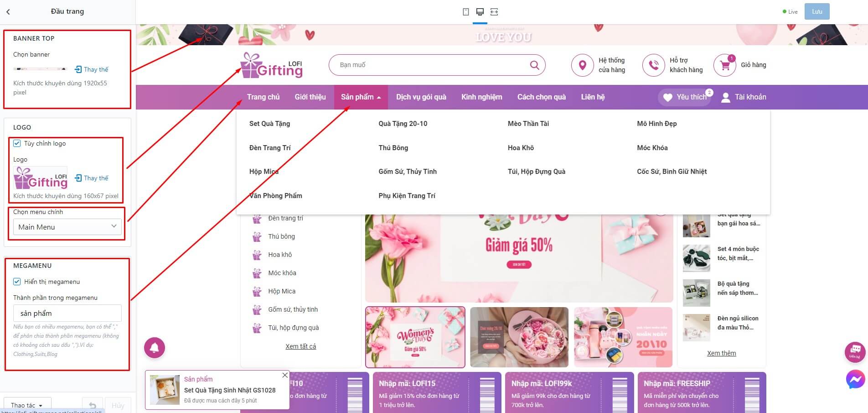Click gift icon beside Hộp Mica
Viewport: 868px width, 413px height.
pos(257,292)
